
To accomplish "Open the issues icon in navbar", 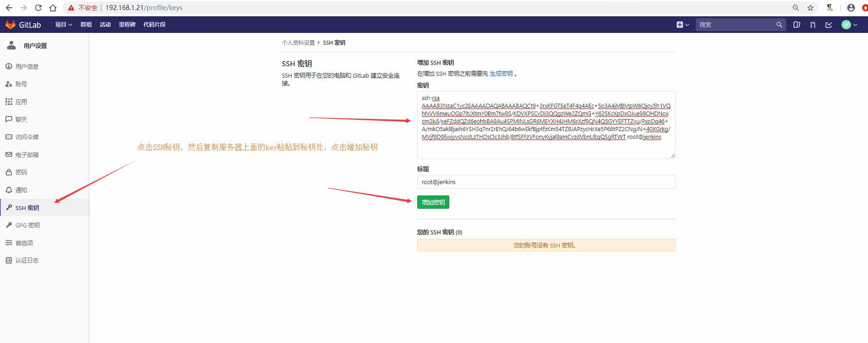I will 796,25.
